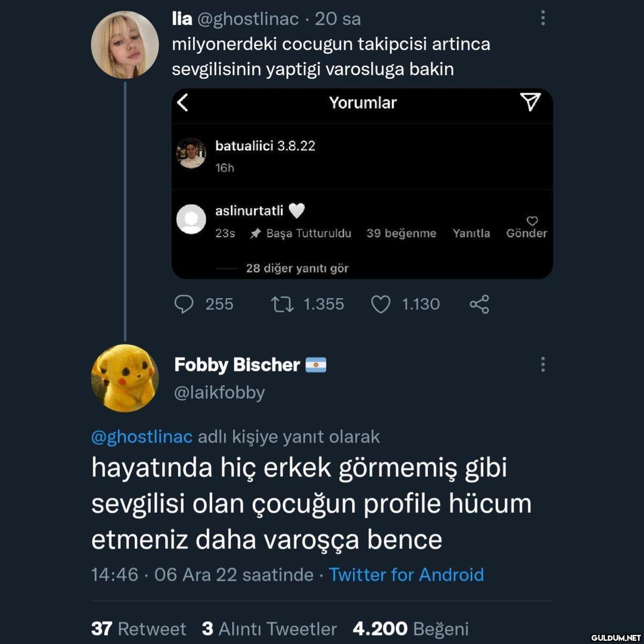Retweet lia's tweet using the retweet icon
644x644 pixels.
pos(282,304)
